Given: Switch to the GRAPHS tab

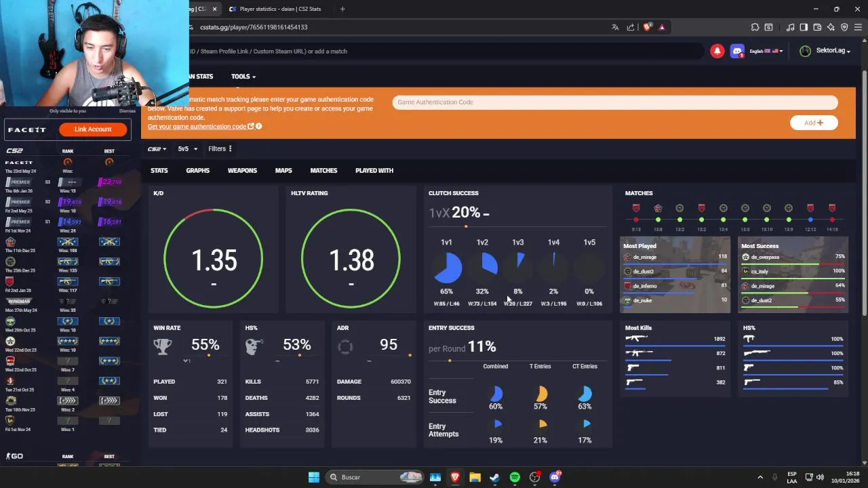Looking at the screenshot, I should tap(198, 171).
